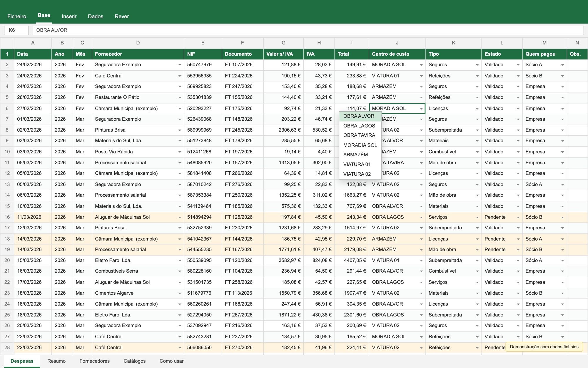The width and height of the screenshot is (588, 368).
Task: Open the Fornecedor dropdown arrow in row 2
Action: (180, 65)
